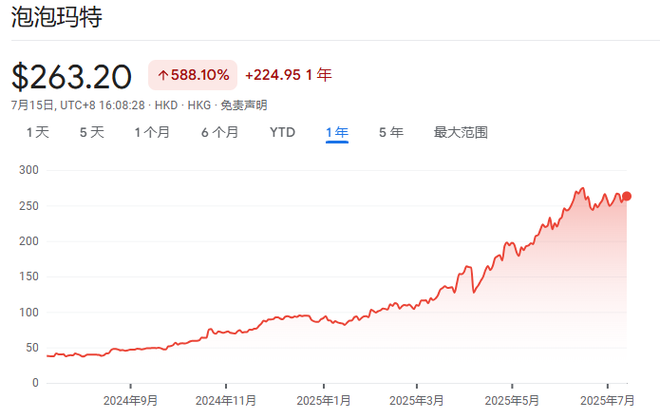Screen dimensions: 660x419
Task: Click the 200 y-axis value
Action: 29,241
